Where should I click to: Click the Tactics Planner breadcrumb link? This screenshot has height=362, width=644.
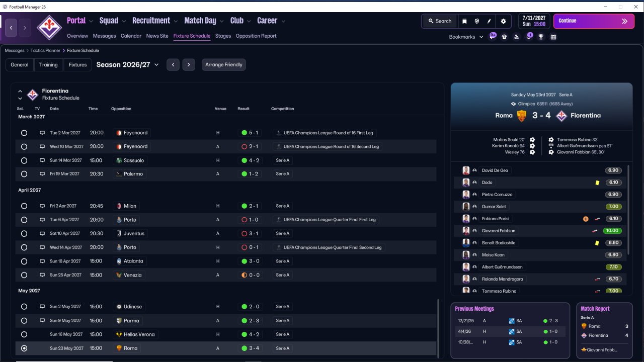[x=45, y=51]
